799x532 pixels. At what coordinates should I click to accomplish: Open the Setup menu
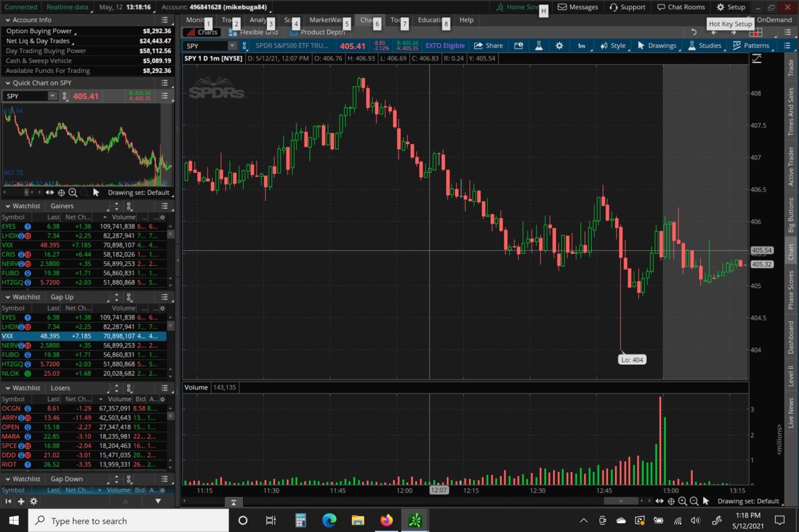click(731, 7)
